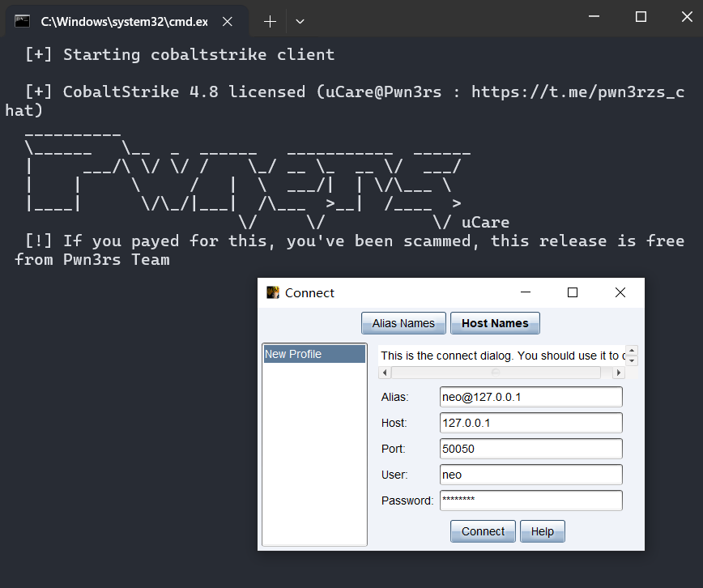Maximize the terminal window

[641, 17]
